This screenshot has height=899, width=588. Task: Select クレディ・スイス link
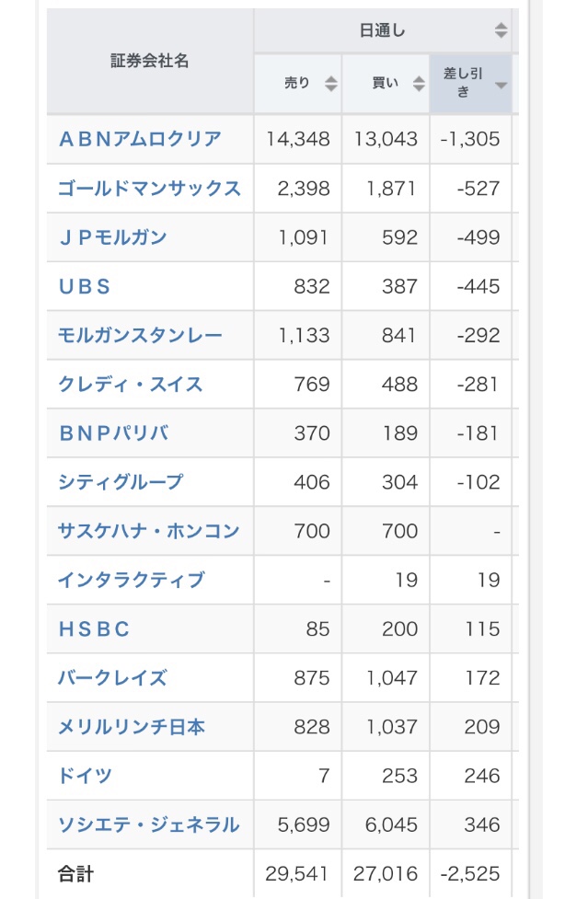tap(131, 384)
